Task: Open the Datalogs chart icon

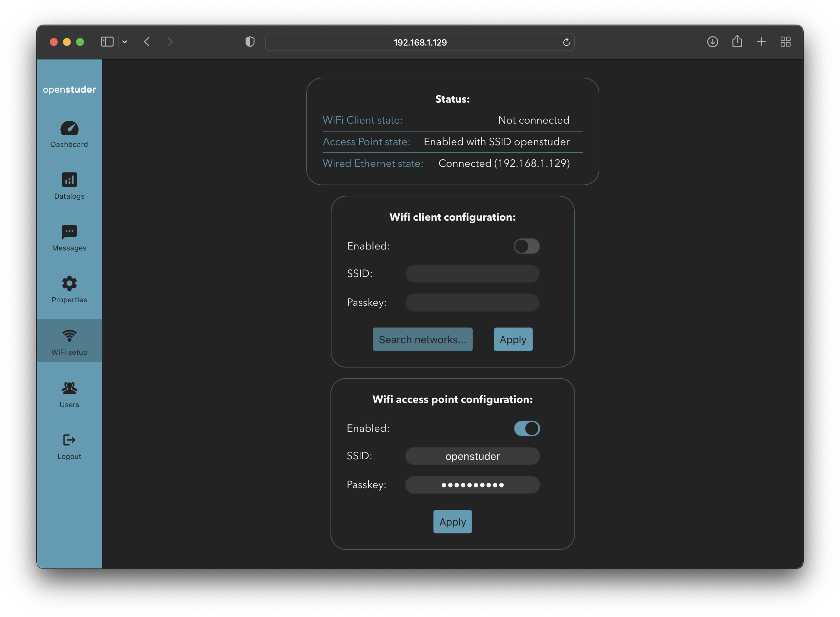Action: (x=70, y=180)
